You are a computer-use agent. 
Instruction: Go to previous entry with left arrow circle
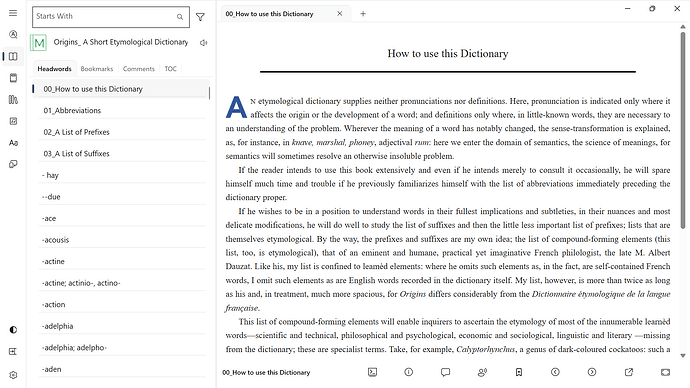[555, 372]
